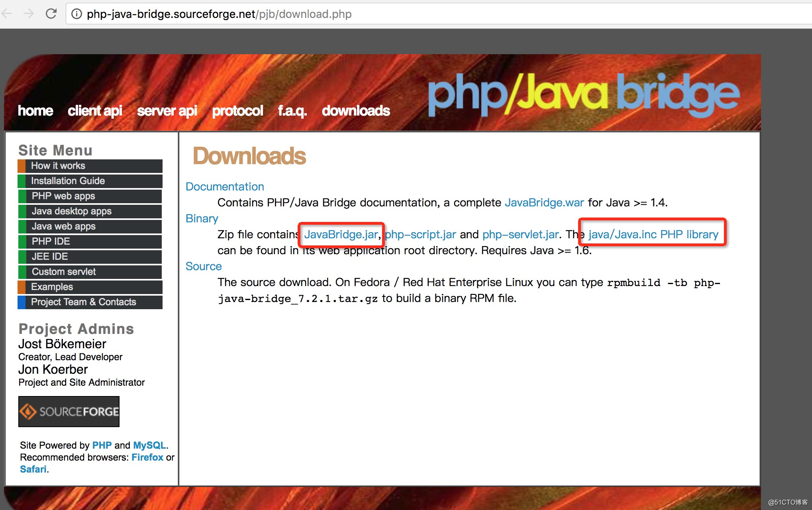Select How it works in Site Menu
This screenshot has height=510, width=812.
(x=90, y=166)
